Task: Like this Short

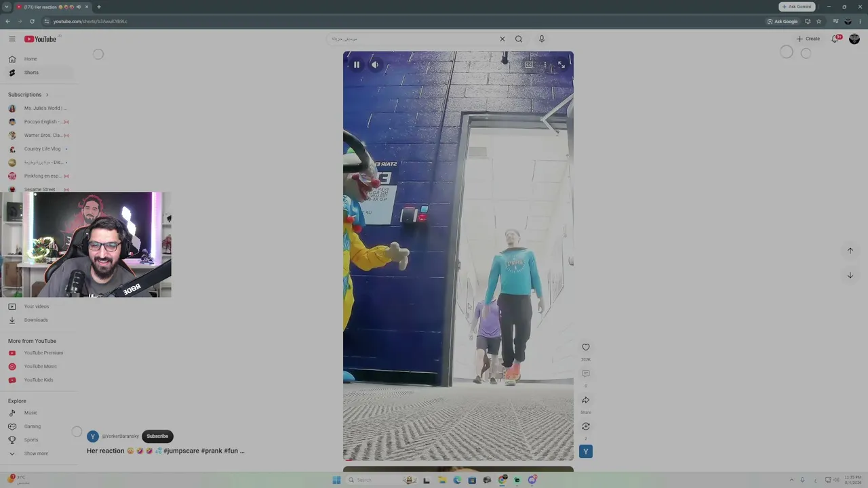Action: [x=586, y=347]
